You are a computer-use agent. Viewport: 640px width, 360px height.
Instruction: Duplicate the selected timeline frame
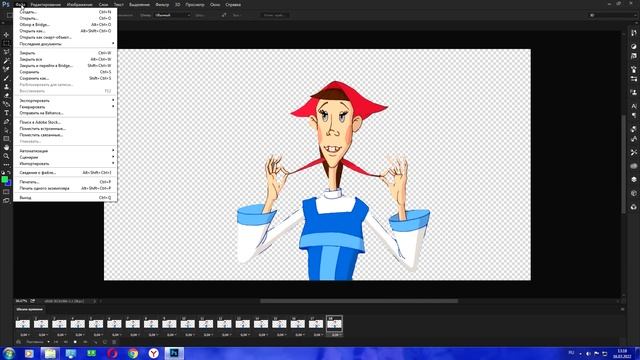click(x=105, y=342)
